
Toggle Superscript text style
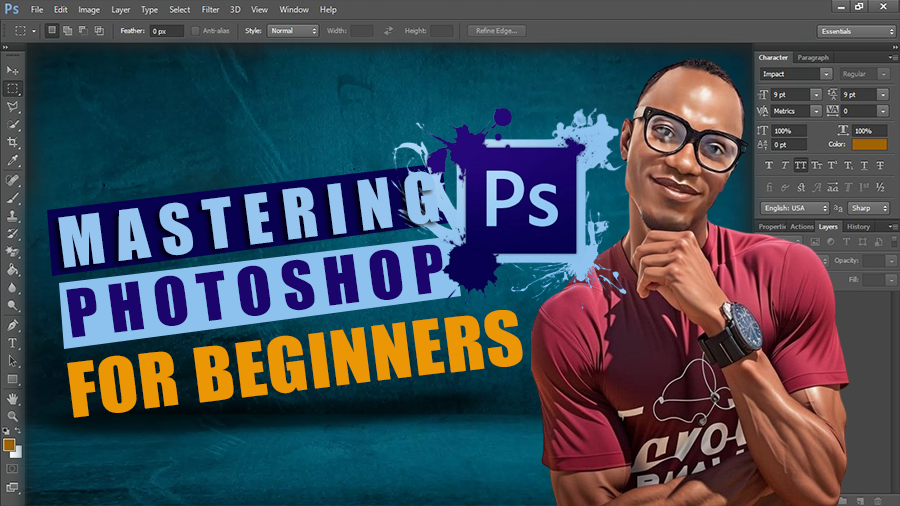(832, 165)
